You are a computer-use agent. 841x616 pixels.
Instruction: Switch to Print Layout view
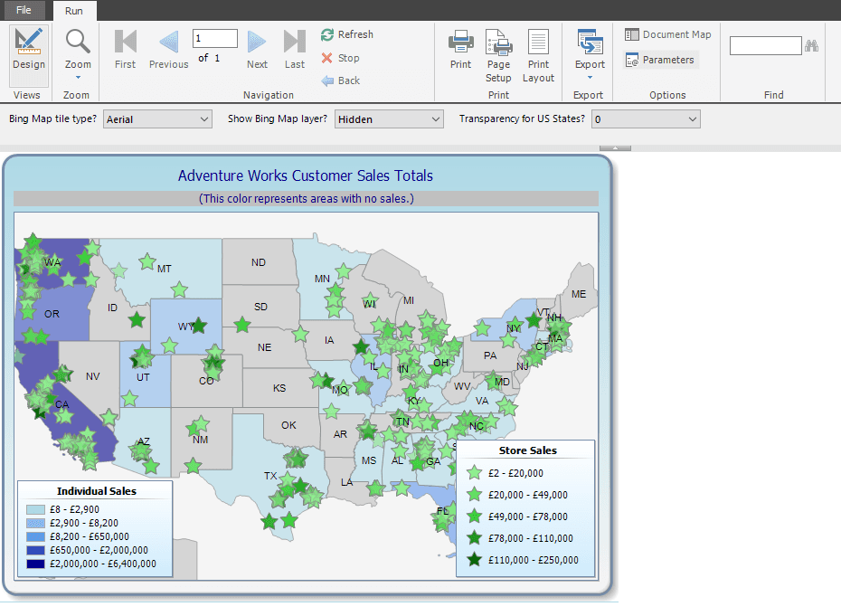coord(538,54)
